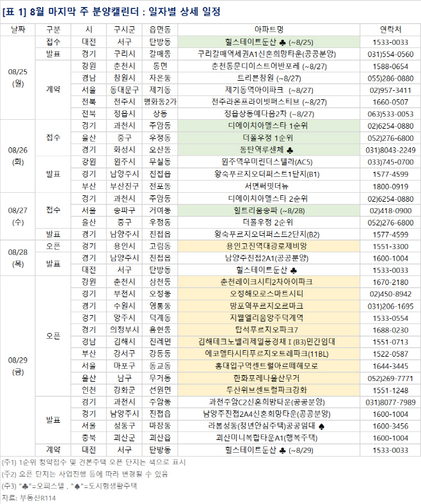This screenshot has height=504, width=421.
Task: Select '디에이치아델스타 2순위' apartment cell
Action: (x=269, y=199)
